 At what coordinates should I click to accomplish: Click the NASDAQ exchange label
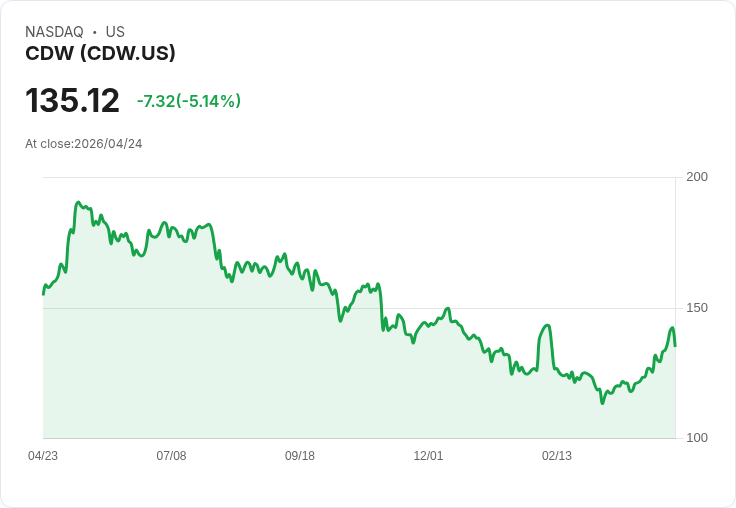tap(54, 32)
